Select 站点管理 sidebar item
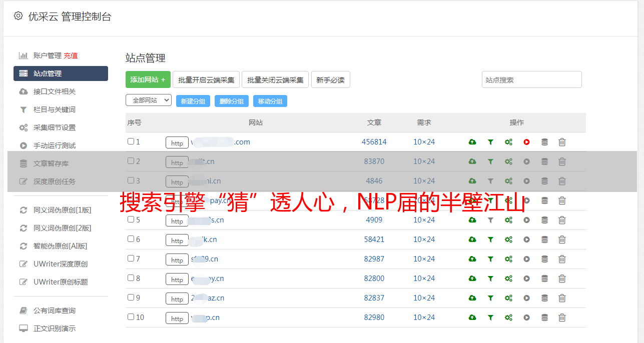This screenshot has height=343, width=644. tap(61, 73)
